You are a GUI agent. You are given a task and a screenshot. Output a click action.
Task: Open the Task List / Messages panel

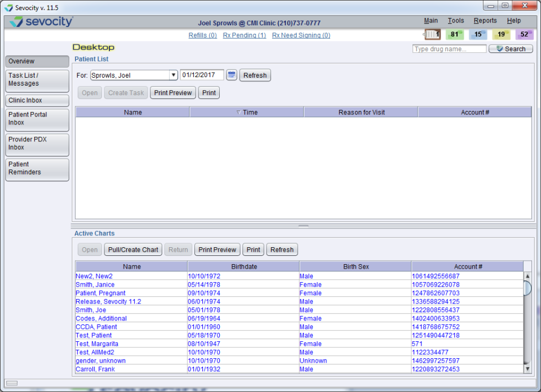(37, 81)
